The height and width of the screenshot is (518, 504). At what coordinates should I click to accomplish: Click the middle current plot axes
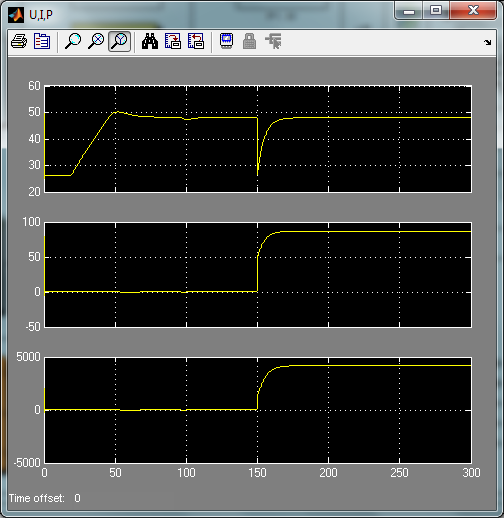tap(258, 275)
